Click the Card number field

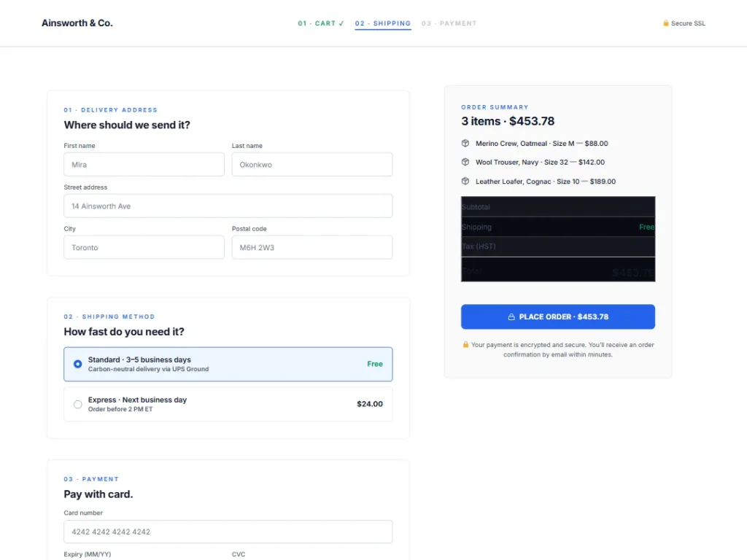228,532
